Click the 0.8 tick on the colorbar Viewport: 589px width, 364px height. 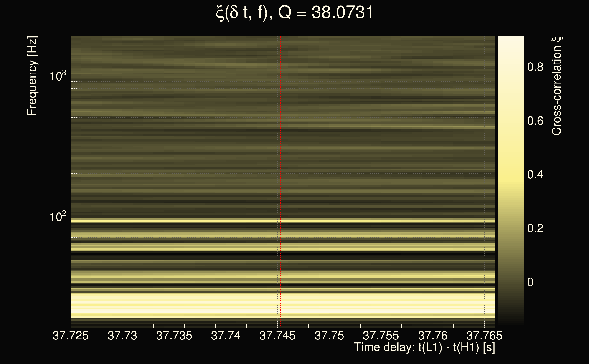pyautogui.click(x=535, y=67)
